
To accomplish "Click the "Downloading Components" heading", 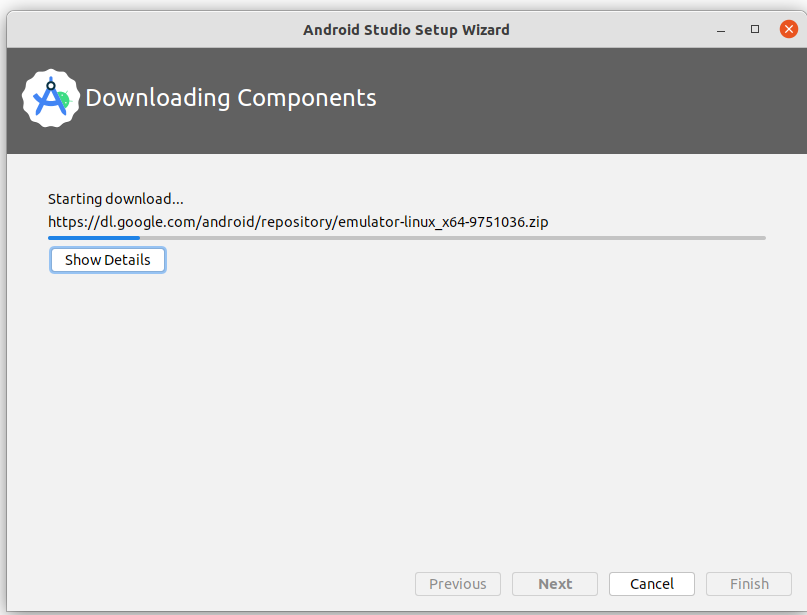I will (231, 98).
